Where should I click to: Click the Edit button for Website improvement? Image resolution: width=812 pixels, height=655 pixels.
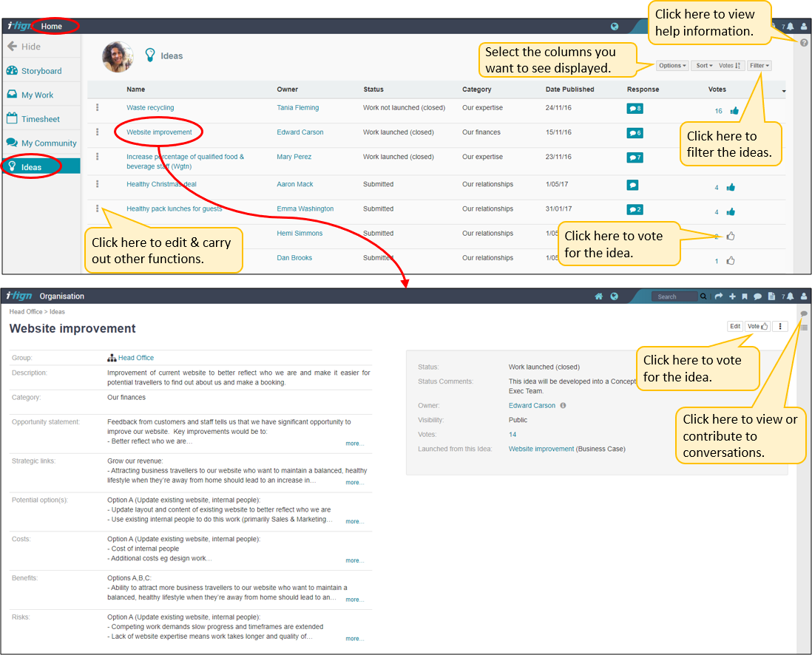(734, 326)
